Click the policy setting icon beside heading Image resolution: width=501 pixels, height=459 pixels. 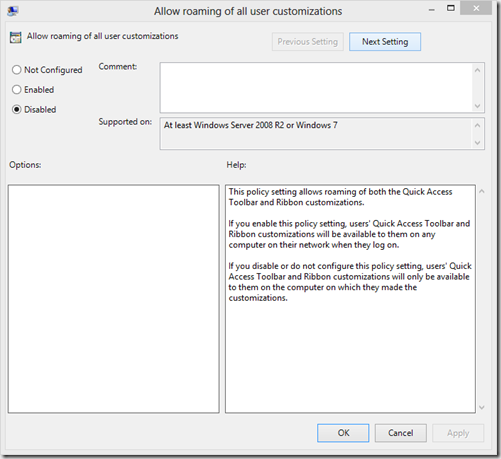pyautogui.click(x=15, y=37)
